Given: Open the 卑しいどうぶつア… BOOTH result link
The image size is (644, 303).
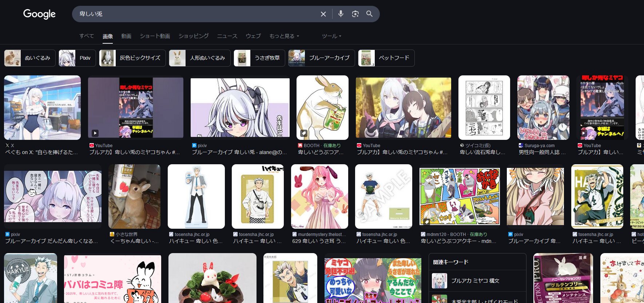Looking at the screenshot, I should point(321,152).
